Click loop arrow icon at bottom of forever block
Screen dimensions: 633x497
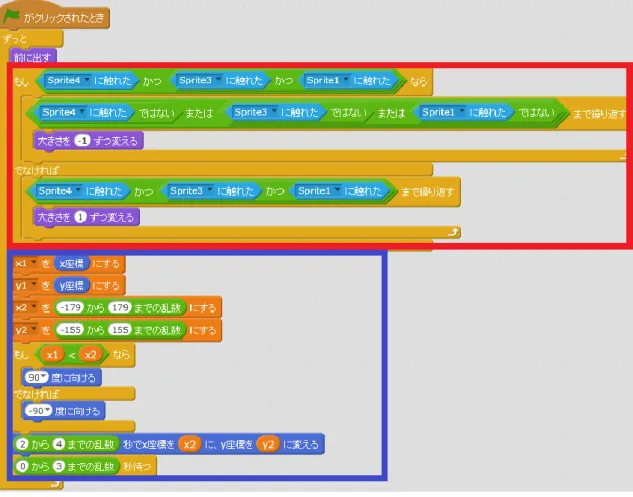56,484
